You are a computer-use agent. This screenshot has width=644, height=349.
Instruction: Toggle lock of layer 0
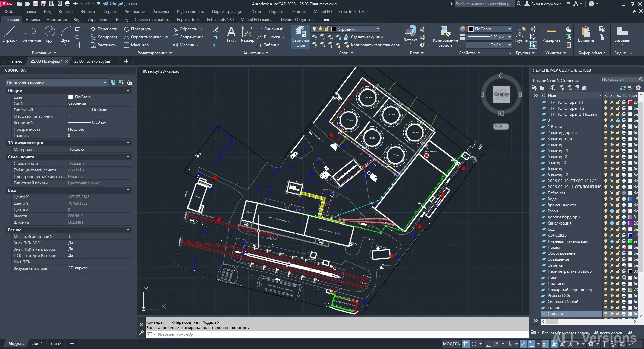pyautogui.click(x=618, y=120)
